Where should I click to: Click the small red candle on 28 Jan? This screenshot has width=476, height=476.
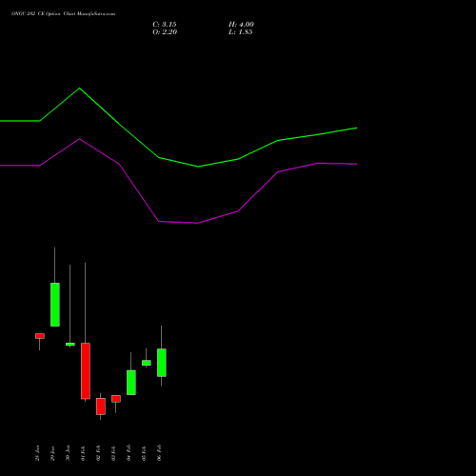(x=40, y=336)
